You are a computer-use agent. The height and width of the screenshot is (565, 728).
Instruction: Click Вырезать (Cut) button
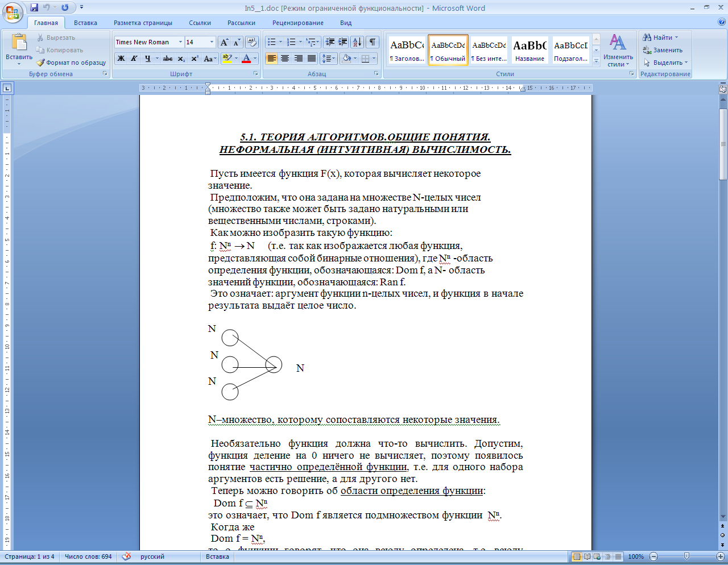point(56,38)
